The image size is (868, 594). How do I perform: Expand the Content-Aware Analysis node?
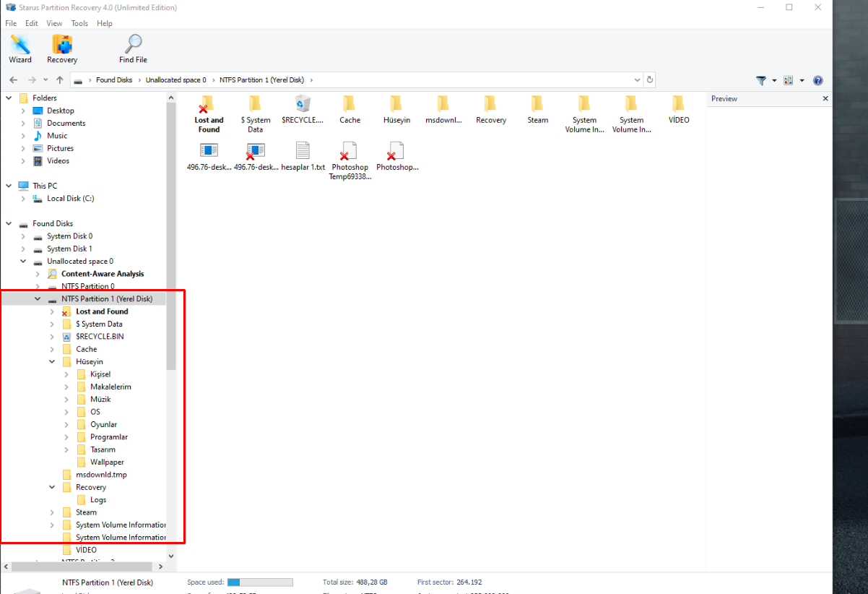(38, 274)
